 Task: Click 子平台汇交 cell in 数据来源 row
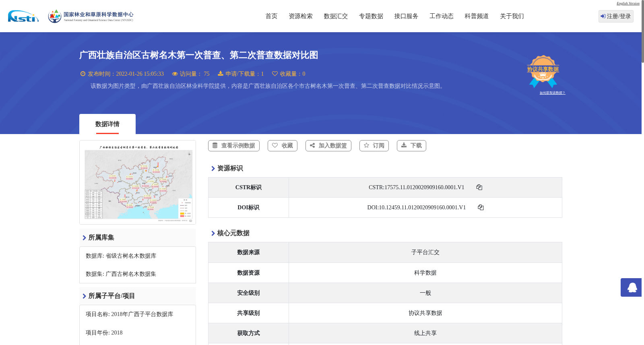click(x=425, y=252)
